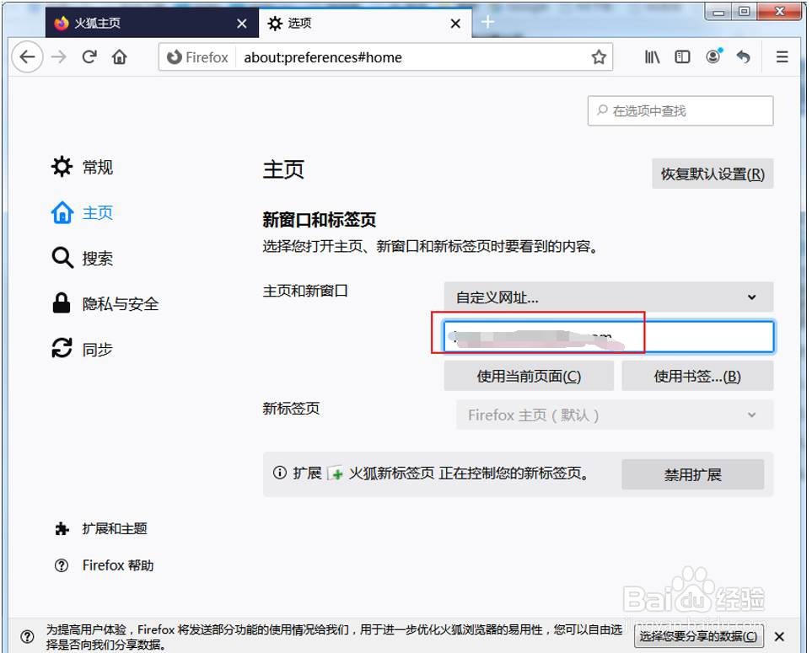Open the Firefox account icon
The image size is (812, 653).
click(713, 56)
